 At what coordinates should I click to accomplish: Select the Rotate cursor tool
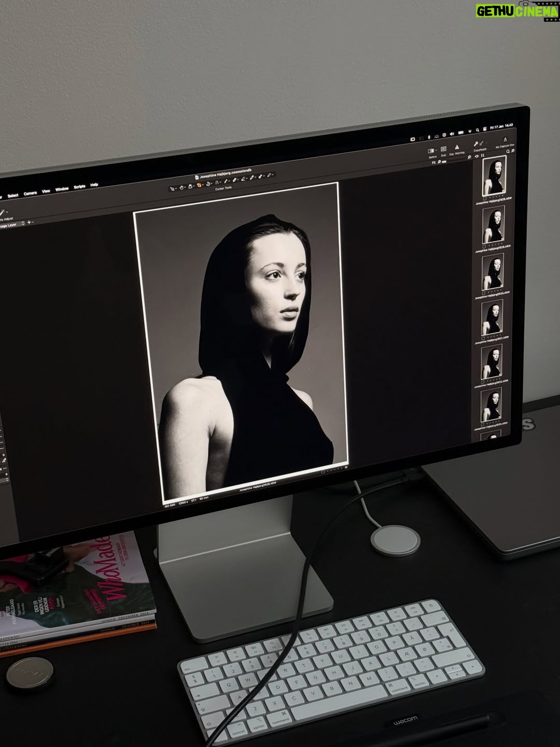pos(208,184)
